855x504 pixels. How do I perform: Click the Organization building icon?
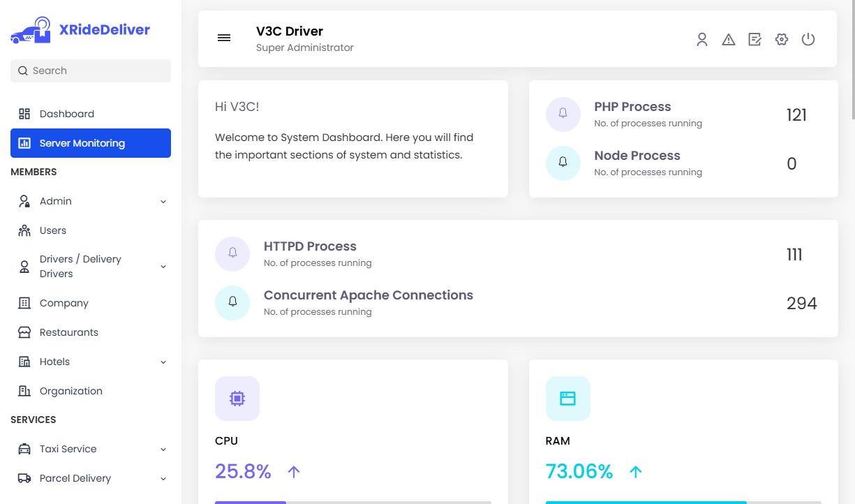(24, 391)
